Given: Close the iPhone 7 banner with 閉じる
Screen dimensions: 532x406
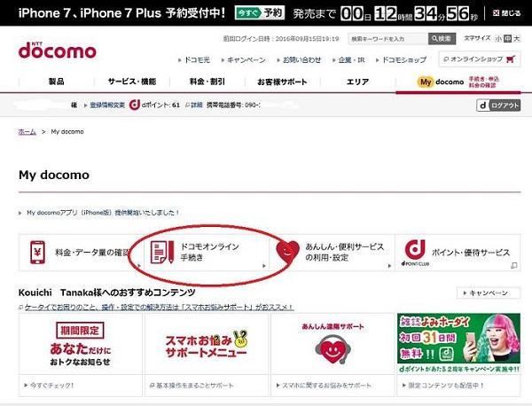Looking at the screenshot, I should pos(505,13).
